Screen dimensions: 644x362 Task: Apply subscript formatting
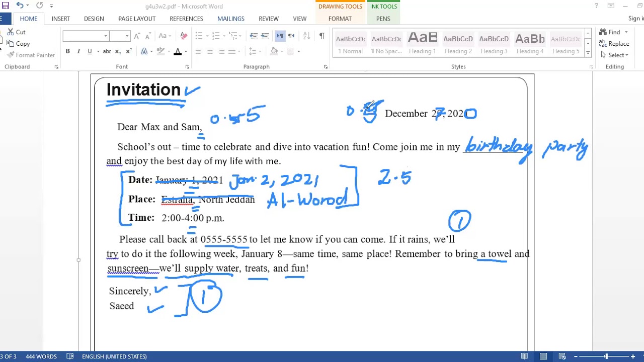pos(118,51)
